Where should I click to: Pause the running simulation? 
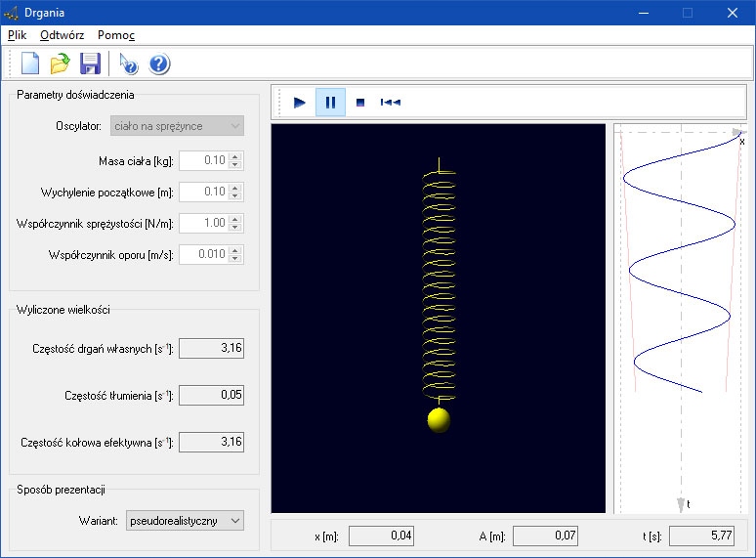[330, 102]
